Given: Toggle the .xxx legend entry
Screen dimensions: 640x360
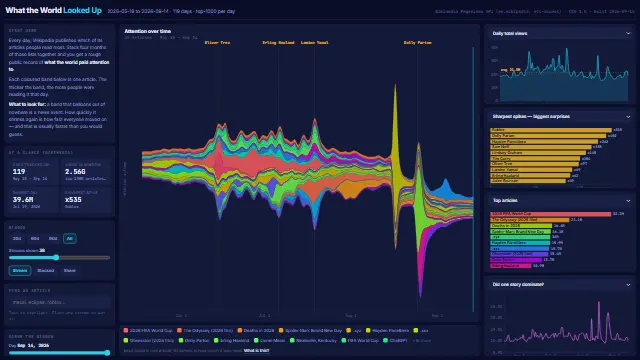Looking at the screenshot, I should point(421,331).
